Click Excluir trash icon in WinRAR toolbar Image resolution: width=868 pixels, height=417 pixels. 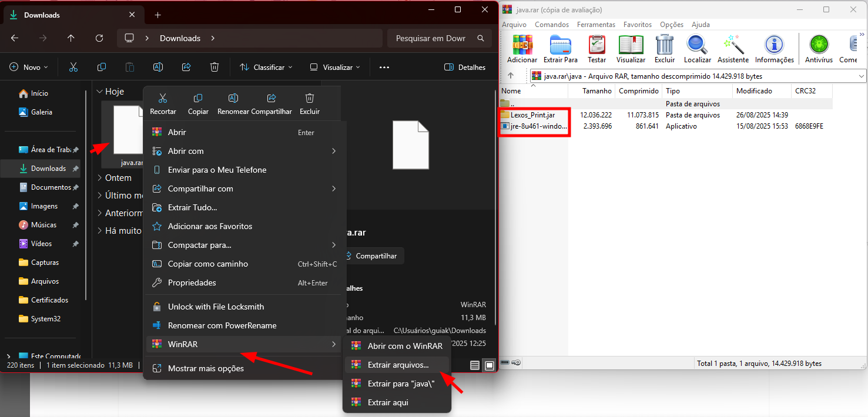665,49
